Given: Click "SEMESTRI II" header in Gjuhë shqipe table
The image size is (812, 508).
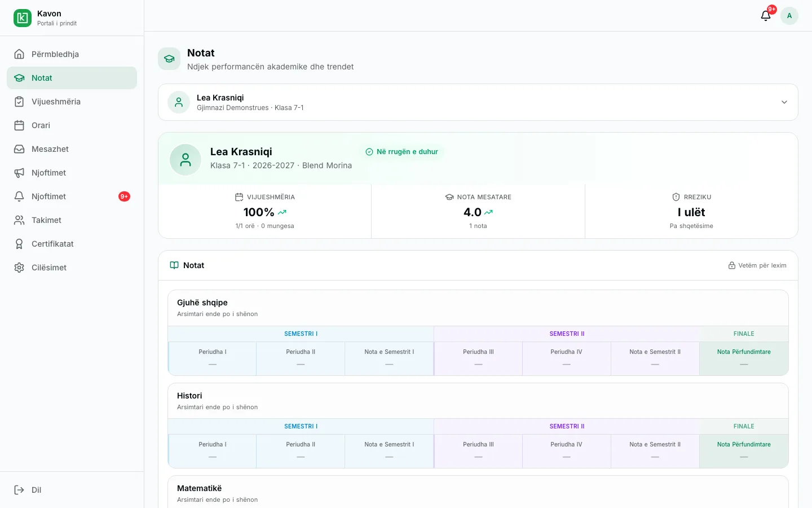Looking at the screenshot, I should 567,334.
